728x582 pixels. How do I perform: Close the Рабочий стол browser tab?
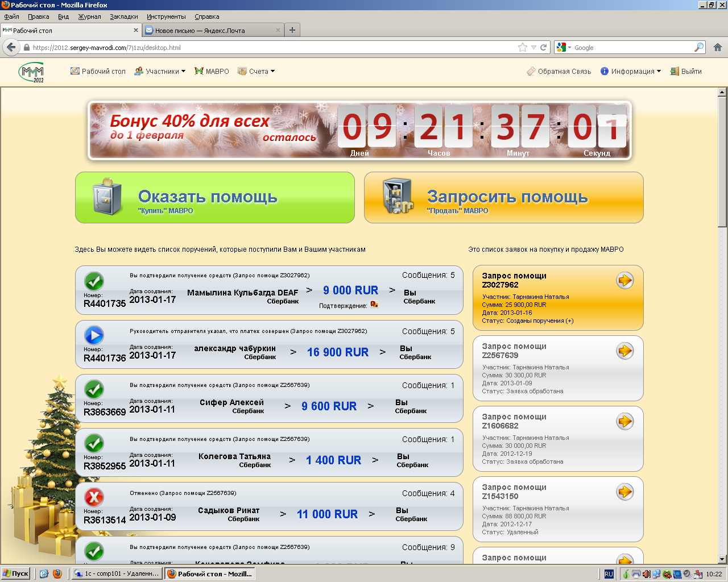tap(136, 30)
